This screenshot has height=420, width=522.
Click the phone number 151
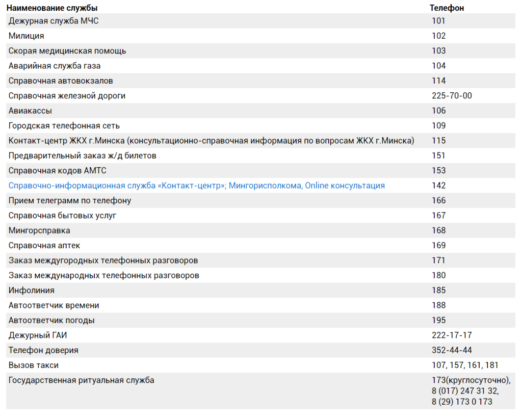(438, 155)
